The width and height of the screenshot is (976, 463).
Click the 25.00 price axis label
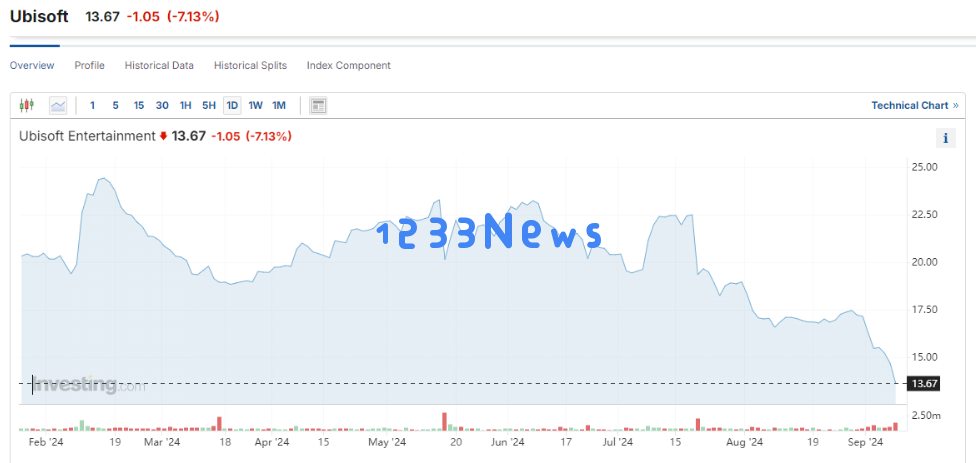pyautogui.click(x=924, y=167)
